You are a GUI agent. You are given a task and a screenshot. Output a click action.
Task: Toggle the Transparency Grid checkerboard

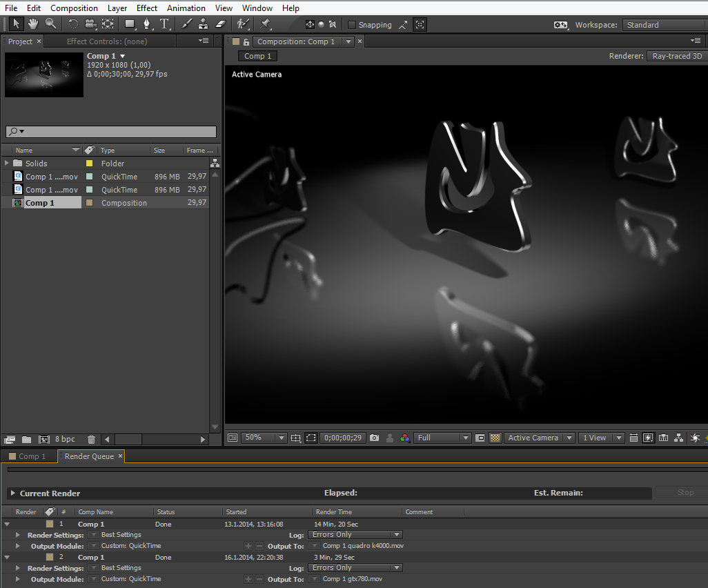tap(495, 438)
